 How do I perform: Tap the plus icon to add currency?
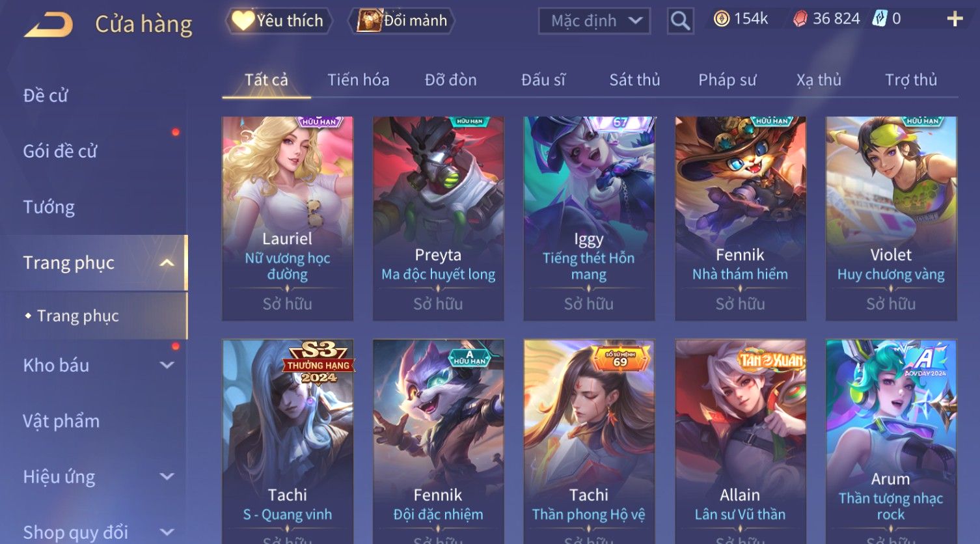(955, 19)
